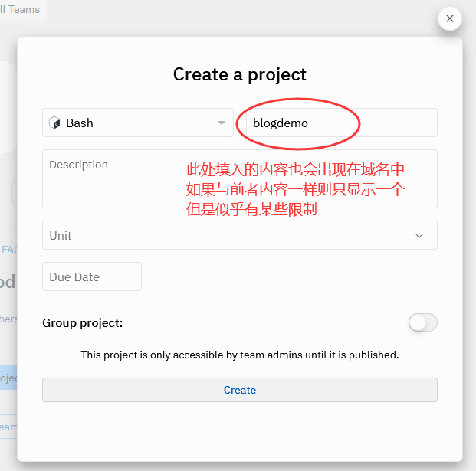Click into the Description text area

click(x=239, y=178)
